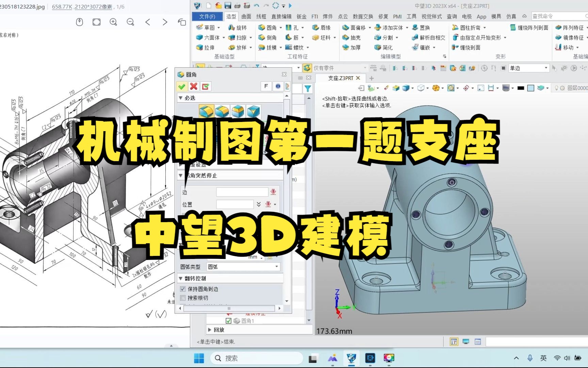Go to next image in the viewer
The height and width of the screenshot is (368, 588).
tap(165, 22)
